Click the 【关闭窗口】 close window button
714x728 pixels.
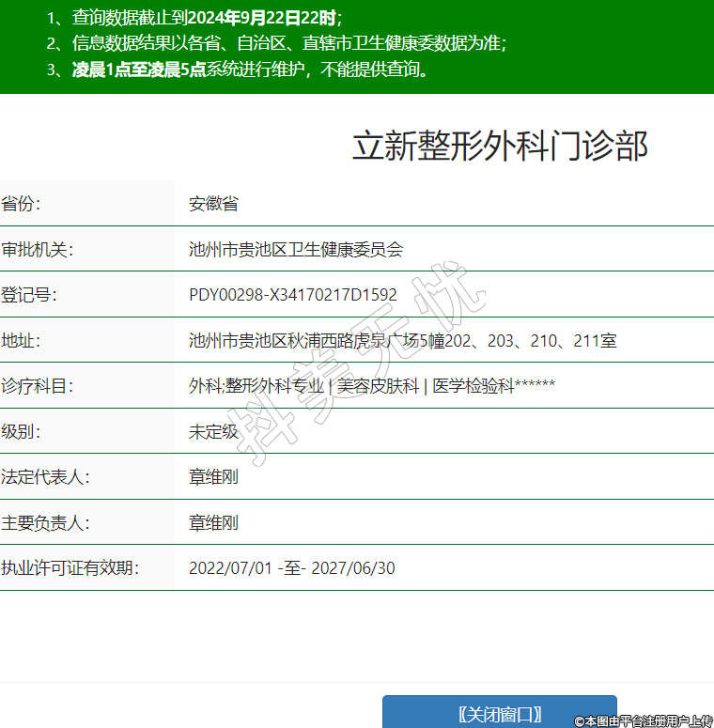[499, 713]
